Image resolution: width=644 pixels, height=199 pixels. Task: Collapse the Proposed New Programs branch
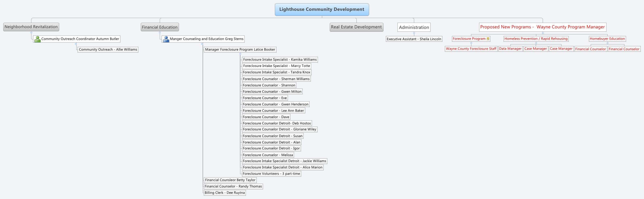click(543, 33)
